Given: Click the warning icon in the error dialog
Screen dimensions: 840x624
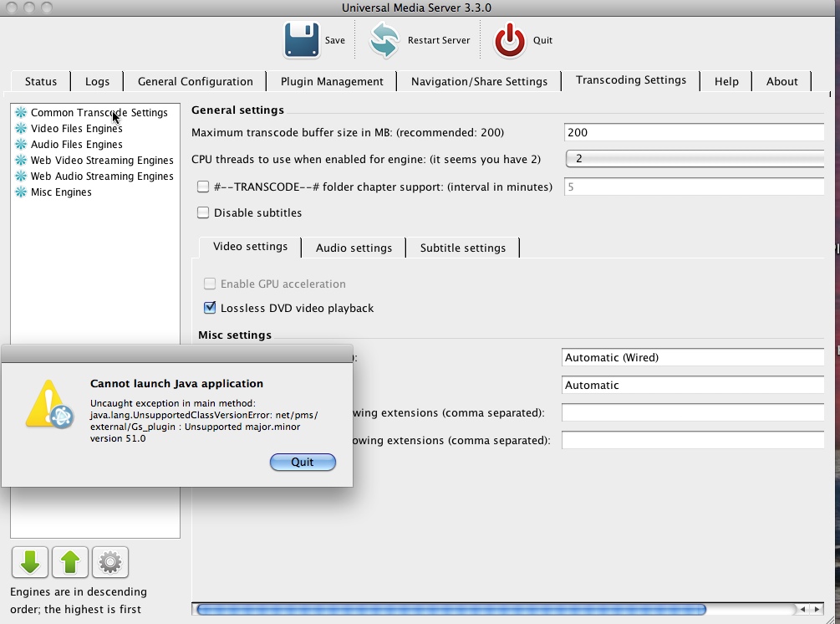Looking at the screenshot, I should coord(49,405).
